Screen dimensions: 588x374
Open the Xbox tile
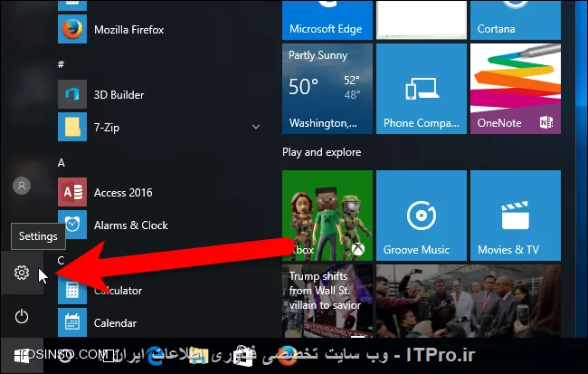point(327,216)
